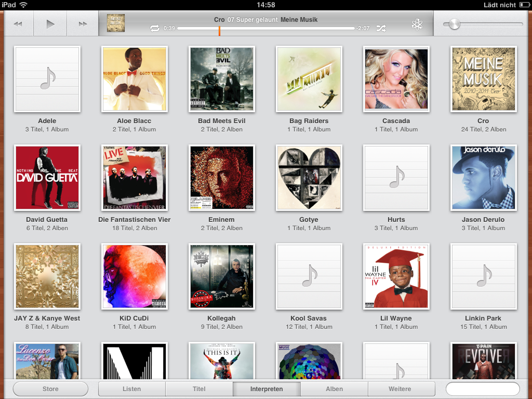Select the Jason Derulo album cover

pos(484,178)
